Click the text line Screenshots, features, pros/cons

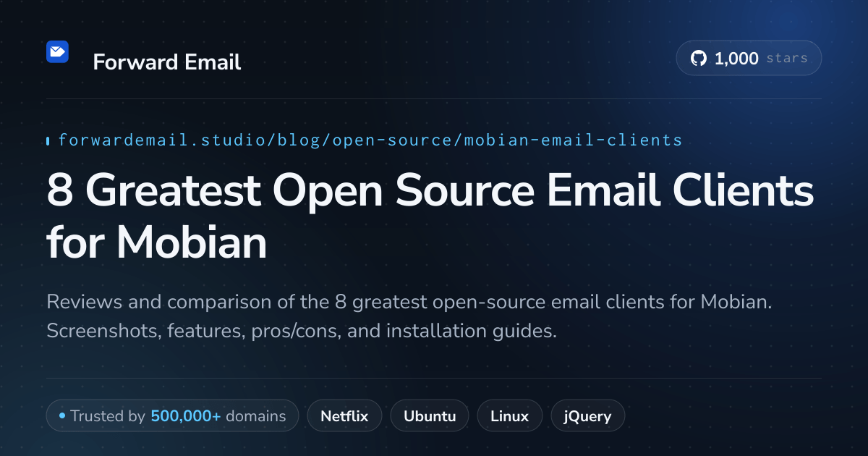[301, 332]
